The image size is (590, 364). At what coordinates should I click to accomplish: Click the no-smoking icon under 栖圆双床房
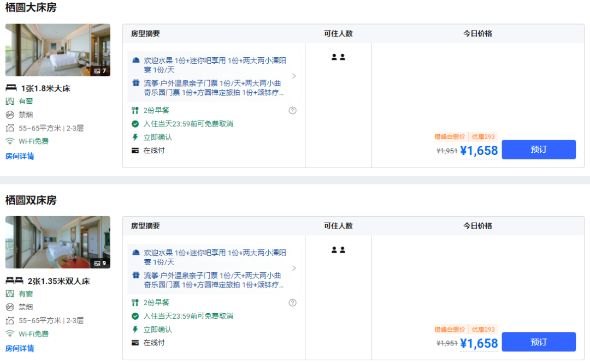point(10,307)
